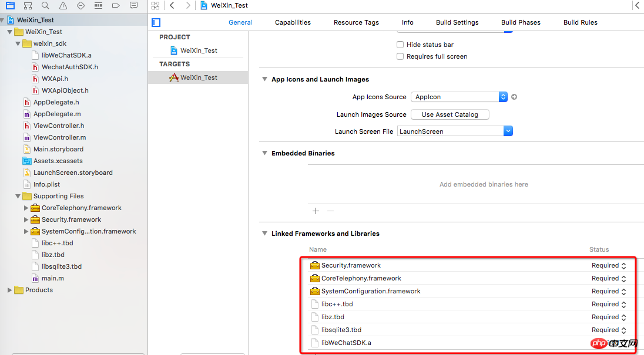Switch to the Capabilities tab

pyautogui.click(x=293, y=22)
